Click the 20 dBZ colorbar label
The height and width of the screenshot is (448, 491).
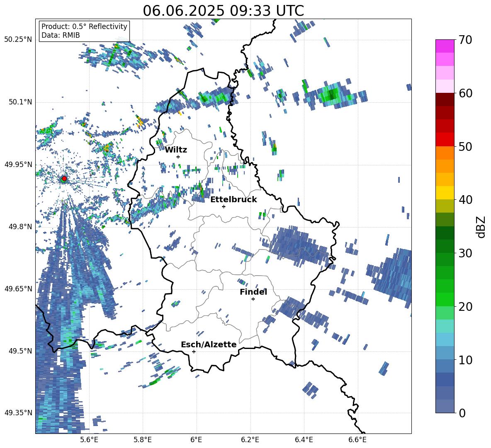tap(465, 307)
